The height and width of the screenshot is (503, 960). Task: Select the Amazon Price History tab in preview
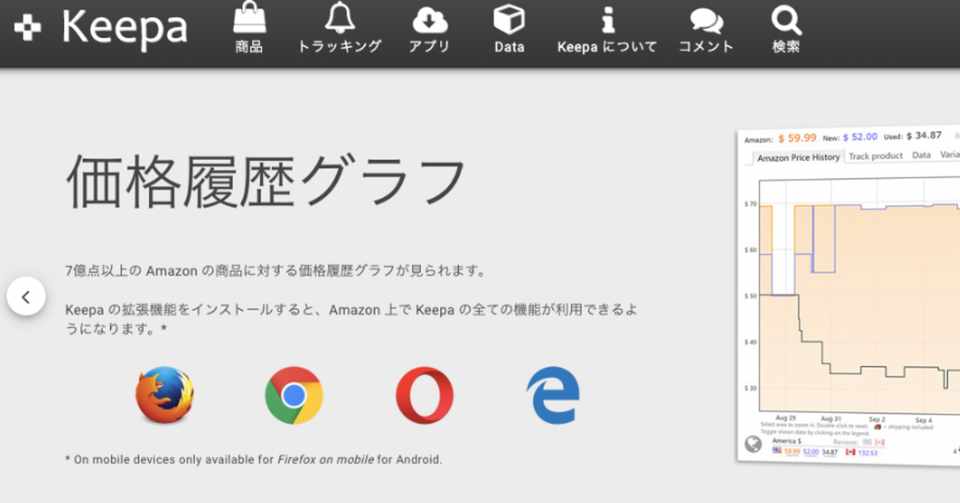[798, 157]
